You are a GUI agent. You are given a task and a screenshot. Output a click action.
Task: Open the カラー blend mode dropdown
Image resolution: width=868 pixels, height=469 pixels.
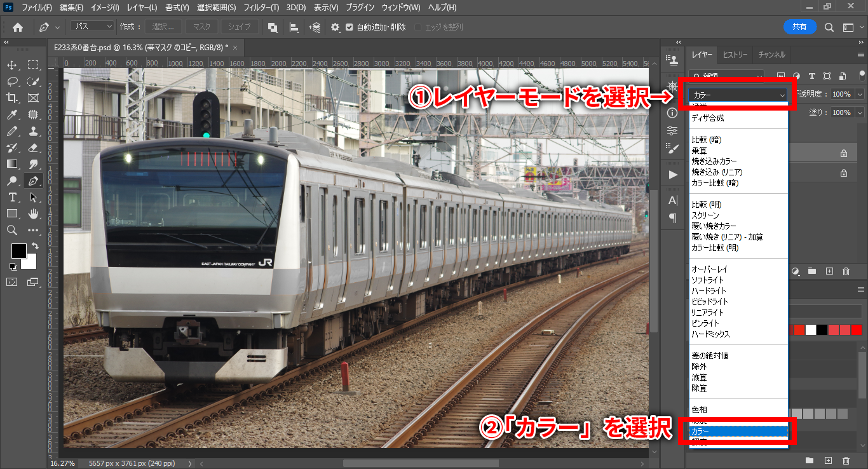click(738, 95)
